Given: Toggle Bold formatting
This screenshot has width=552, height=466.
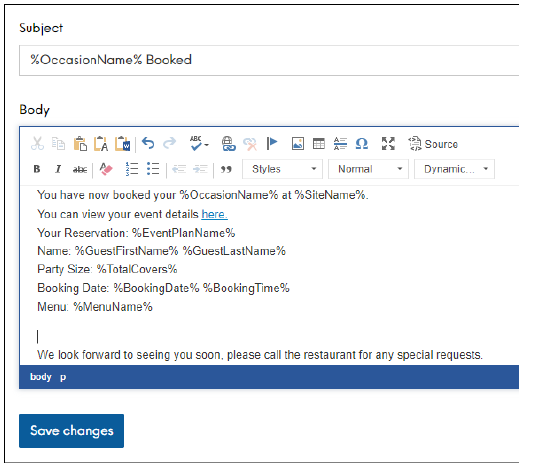Looking at the screenshot, I should tap(37, 169).
